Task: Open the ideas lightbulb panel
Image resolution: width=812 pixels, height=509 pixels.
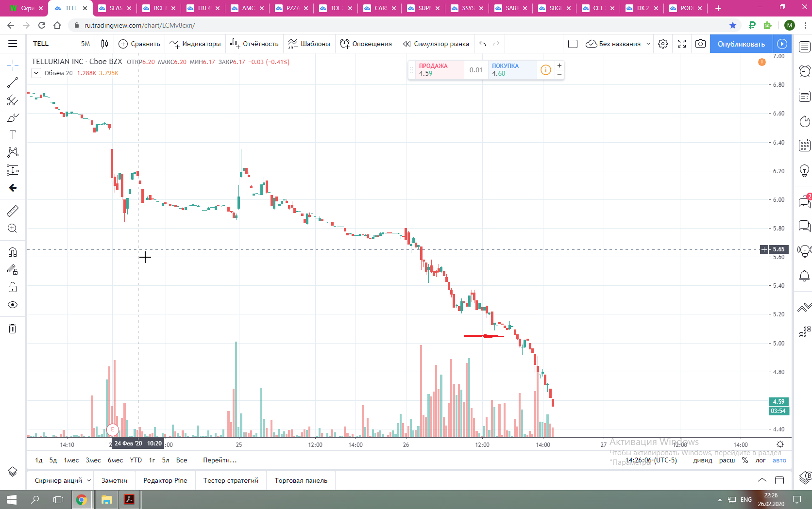Action: [805, 170]
